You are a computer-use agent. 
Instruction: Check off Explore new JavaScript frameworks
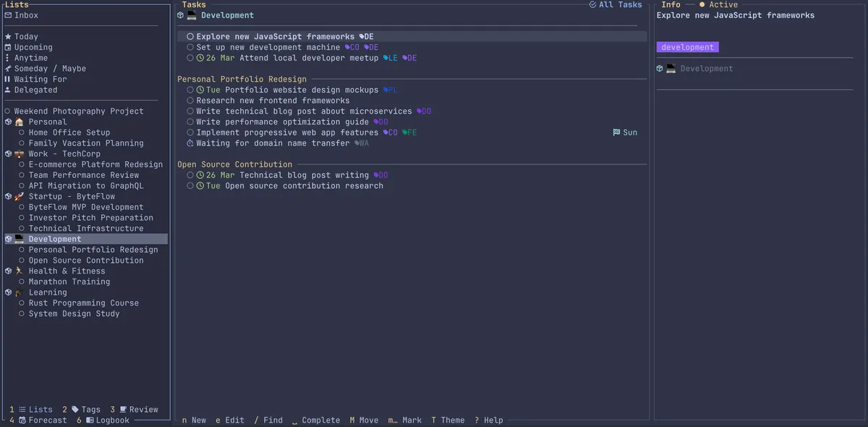click(x=190, y=36)
